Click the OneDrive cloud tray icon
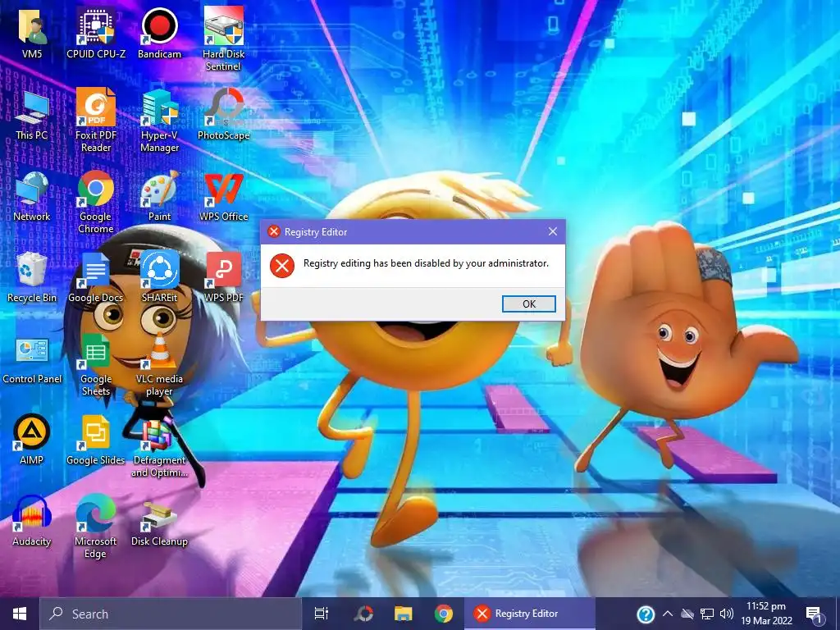Viewport: 840px width, 630px height. (687, 614)
